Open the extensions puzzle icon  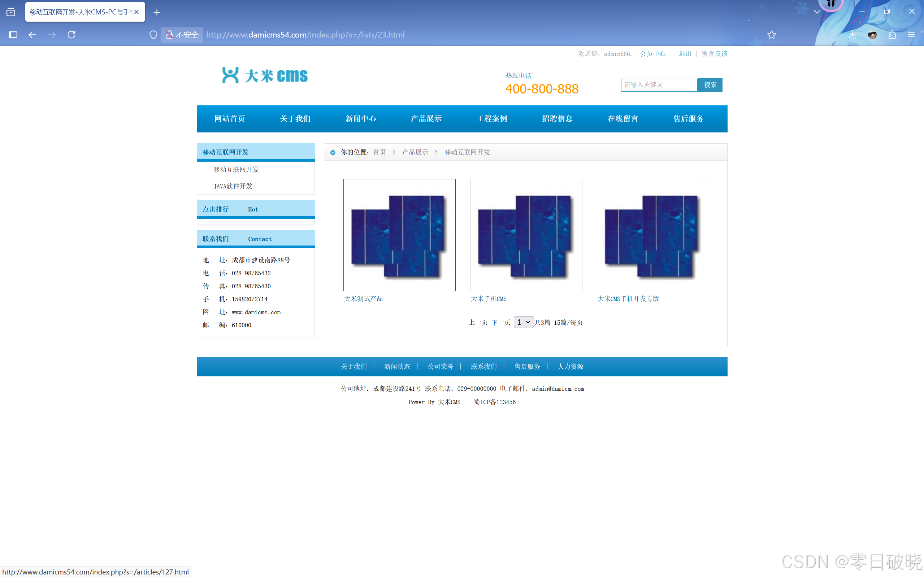tap(892, 35)
